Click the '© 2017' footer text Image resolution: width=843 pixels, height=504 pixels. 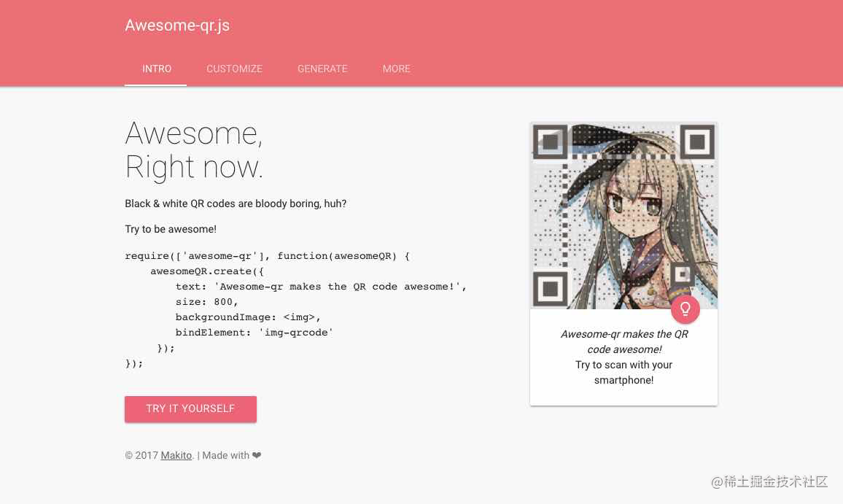[141, 455]
